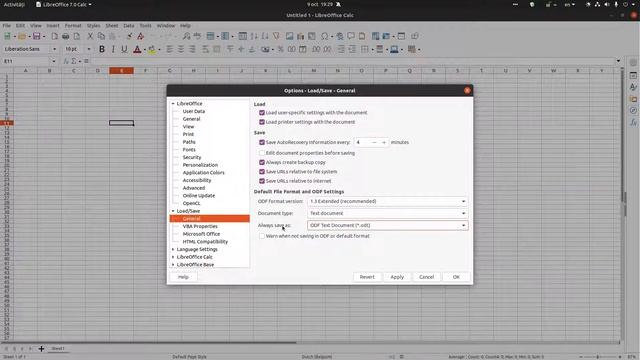Open the ODF format version dropdown
The height and width of the screenshot is (360, 640).
click(387, 201)
